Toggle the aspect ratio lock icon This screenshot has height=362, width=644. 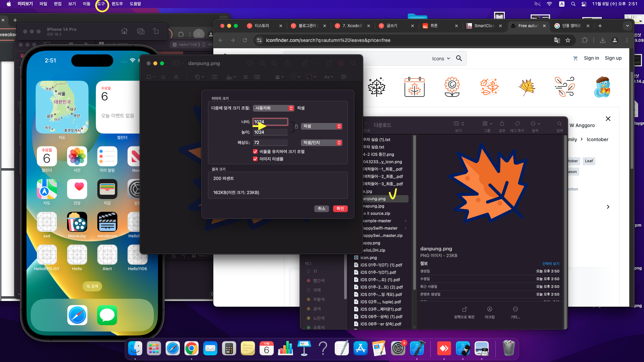tap(296, 126)
